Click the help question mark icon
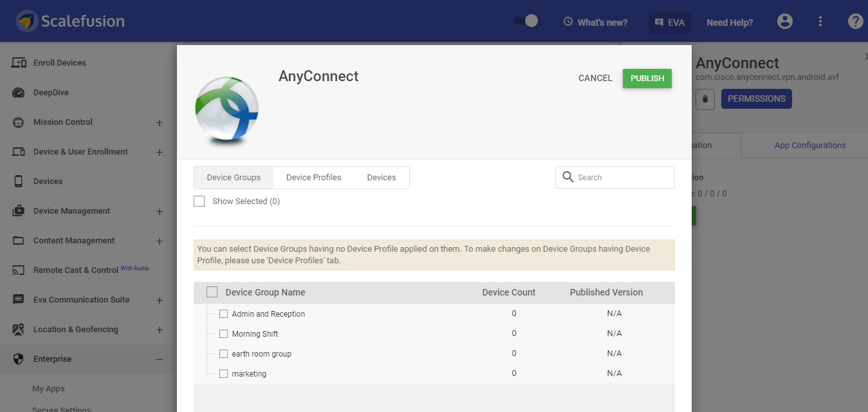Viewport: 868px width, 412px height. coord(855,22)
